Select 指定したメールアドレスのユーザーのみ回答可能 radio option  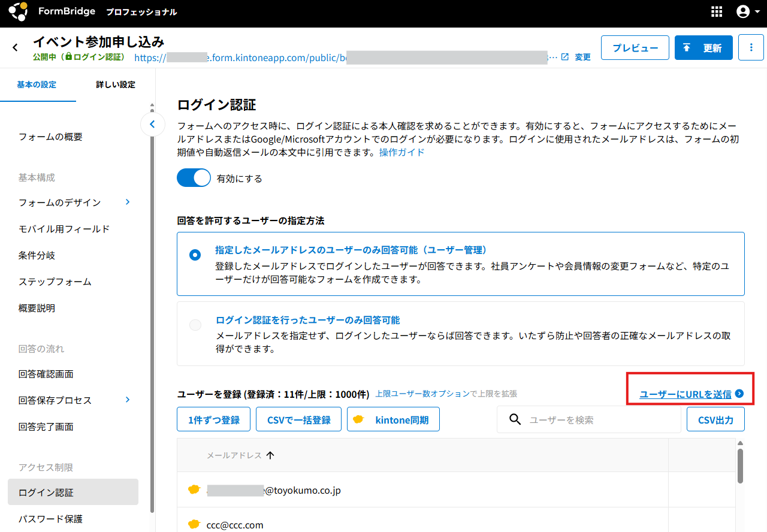[195, 255]
